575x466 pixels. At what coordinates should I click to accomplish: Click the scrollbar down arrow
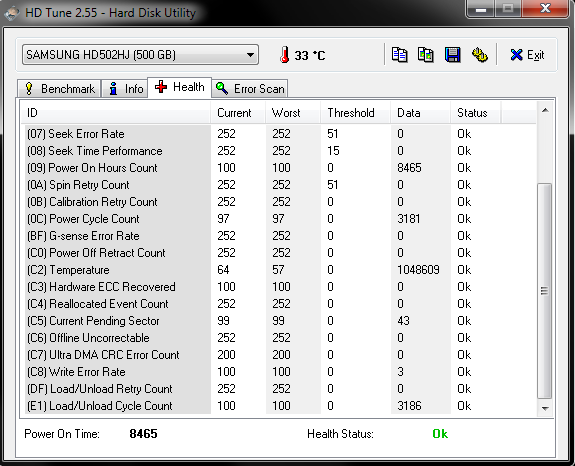(x=545, y=408)
